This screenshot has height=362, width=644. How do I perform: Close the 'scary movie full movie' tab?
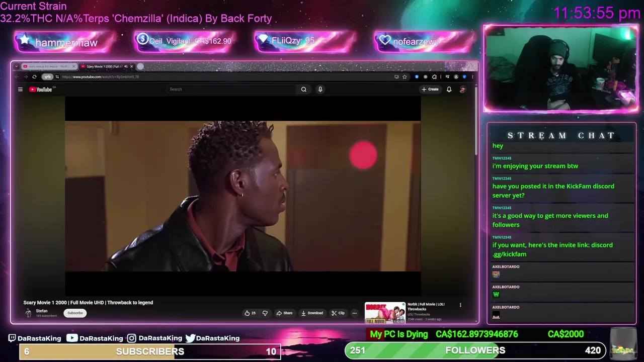(x=74, y=66)
